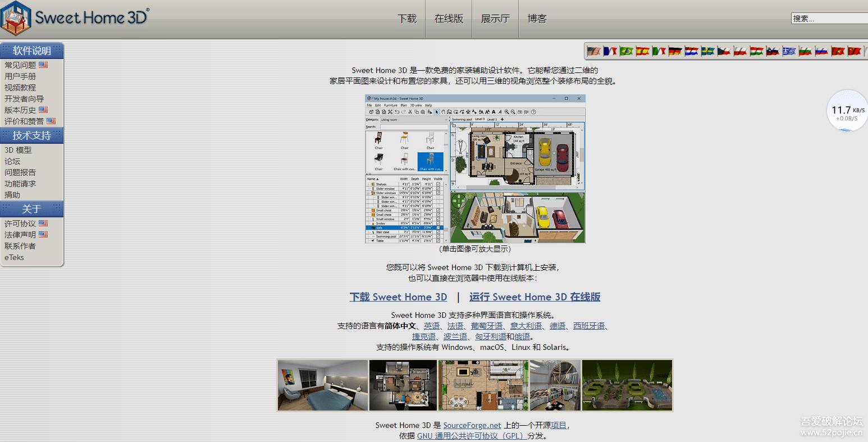
Task: Select the Slovenian flag language
Action: pos(773,51)
